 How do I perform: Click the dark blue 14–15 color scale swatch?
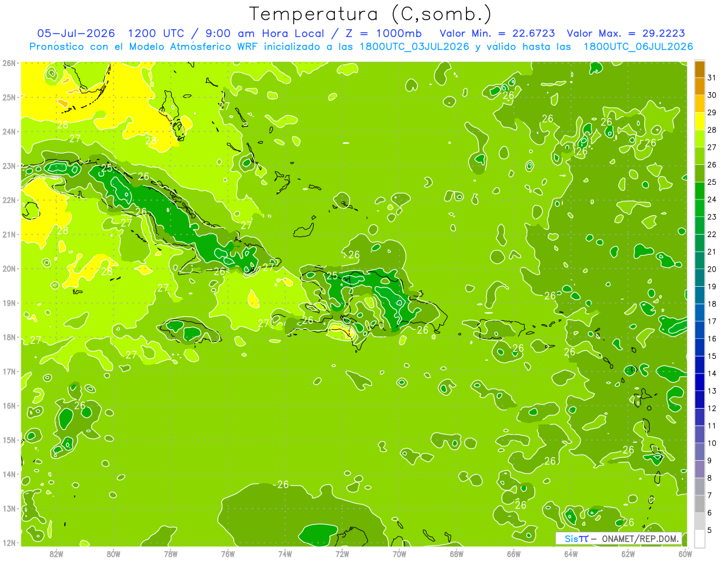click(699, 365)
